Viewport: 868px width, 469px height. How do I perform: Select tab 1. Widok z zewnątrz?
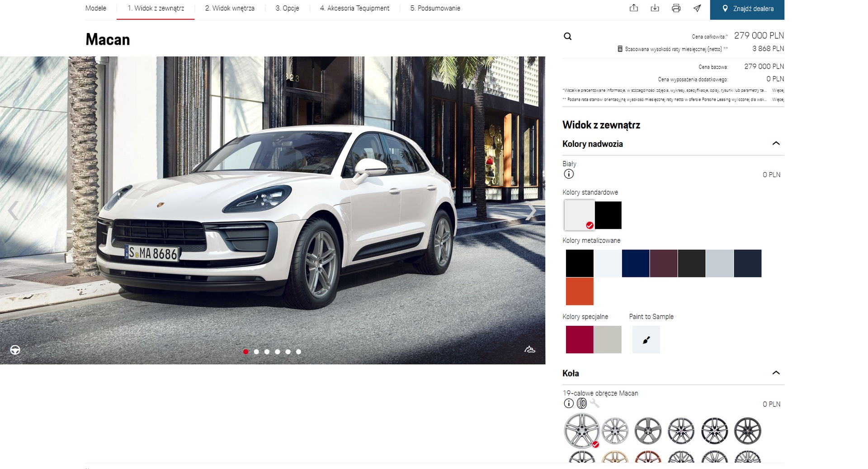156,8
